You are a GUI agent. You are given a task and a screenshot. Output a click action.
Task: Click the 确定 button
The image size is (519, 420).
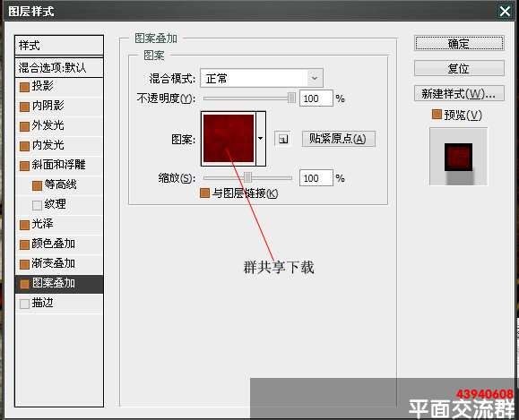pyautogui.click(x=460, y=43)
